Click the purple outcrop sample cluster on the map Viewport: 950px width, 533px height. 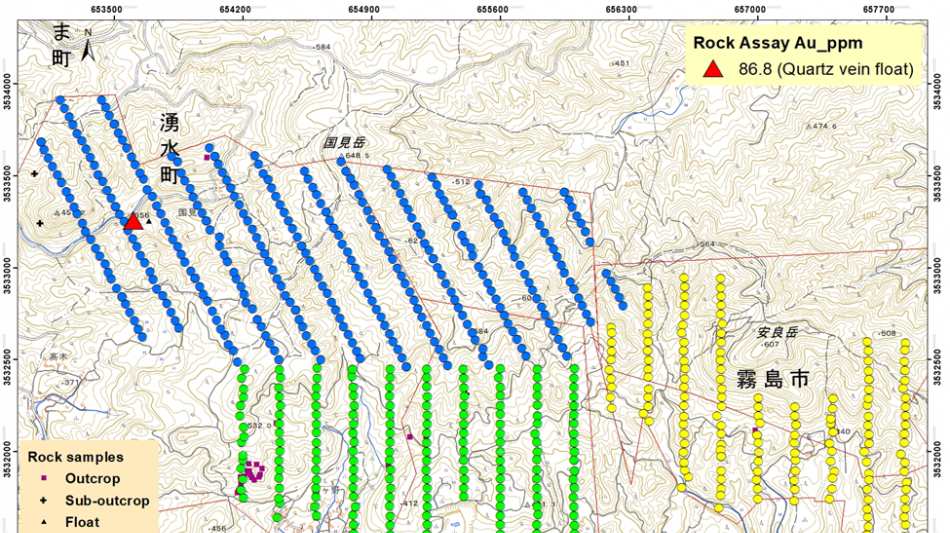pyautogui.click(x=251, y=470)
